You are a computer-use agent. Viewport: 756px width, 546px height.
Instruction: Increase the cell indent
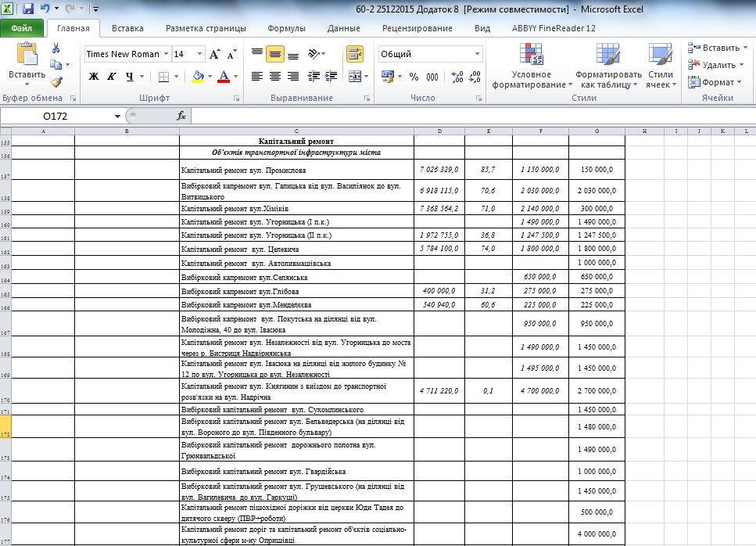(331, 76)
